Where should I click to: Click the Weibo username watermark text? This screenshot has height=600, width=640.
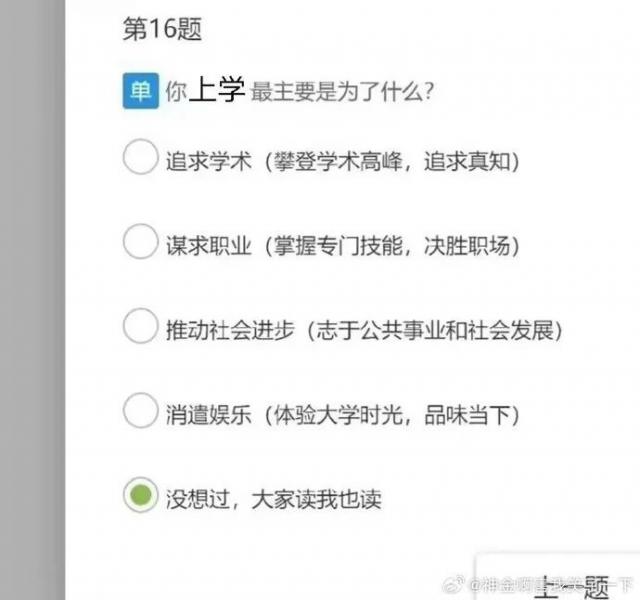coord(551,585)
